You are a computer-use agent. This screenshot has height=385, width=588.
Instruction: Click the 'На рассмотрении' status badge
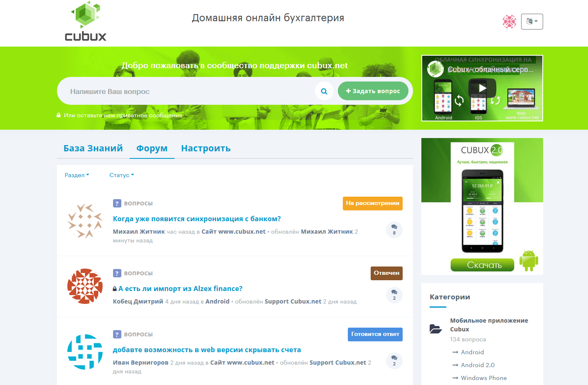[x=372, y=203]
